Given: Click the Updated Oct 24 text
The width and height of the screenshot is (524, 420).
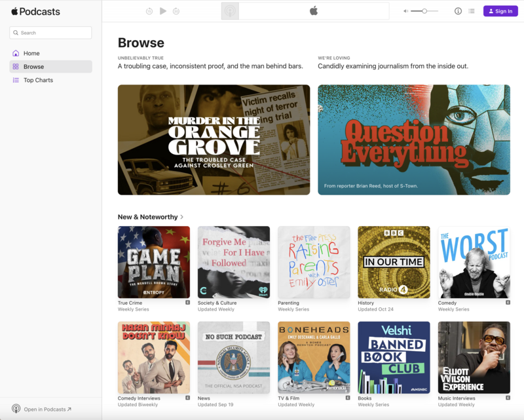Looking at the screenshot, I should (x=375, y=309).
